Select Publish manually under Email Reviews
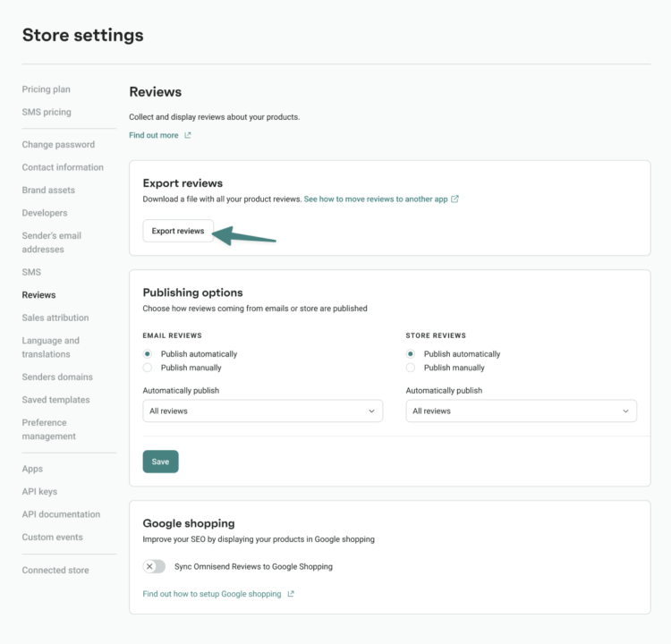The image size is (671, 644). [x=148, y=368]
